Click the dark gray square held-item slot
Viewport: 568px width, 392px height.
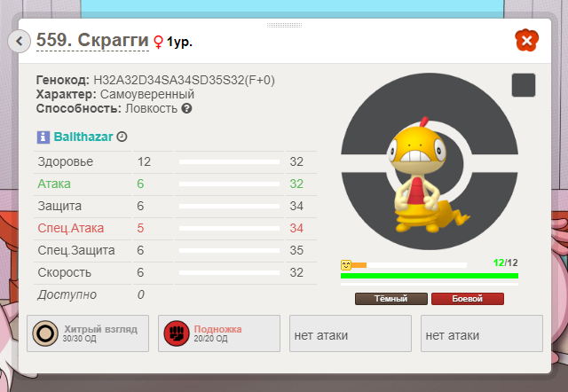(524, 85)
